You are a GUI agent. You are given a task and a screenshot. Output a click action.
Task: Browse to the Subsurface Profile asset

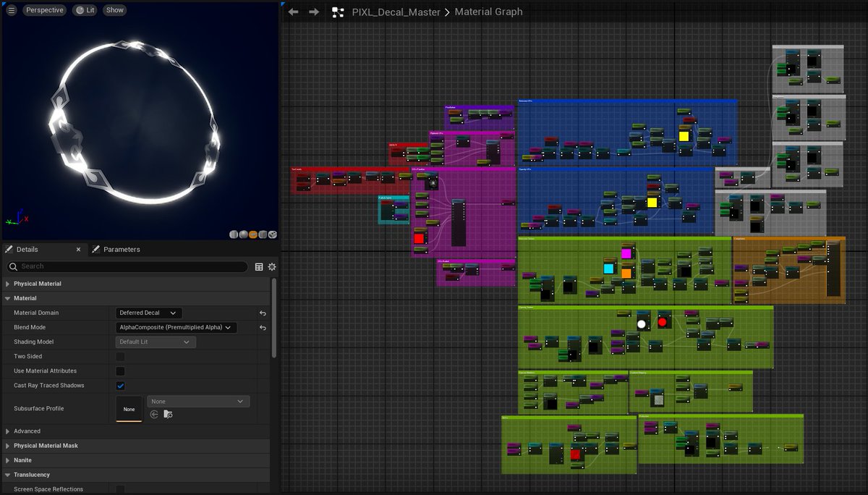[168, 414]
